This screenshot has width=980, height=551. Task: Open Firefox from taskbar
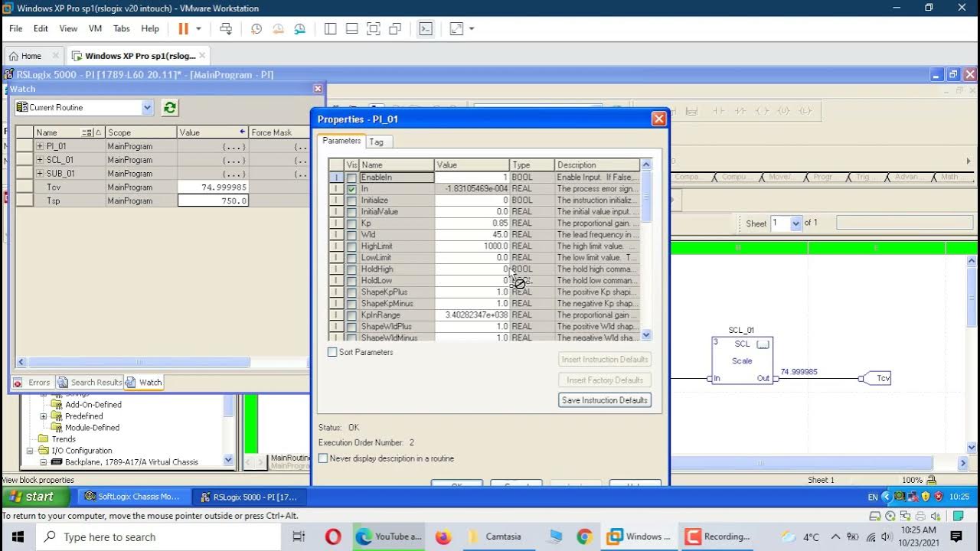pos(443,536)
